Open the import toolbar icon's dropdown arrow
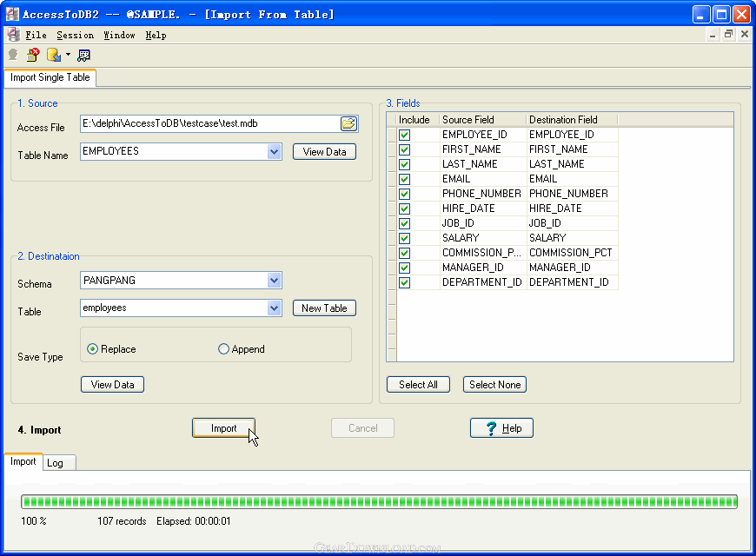756x556 pixels. click(x=68, y=55)
